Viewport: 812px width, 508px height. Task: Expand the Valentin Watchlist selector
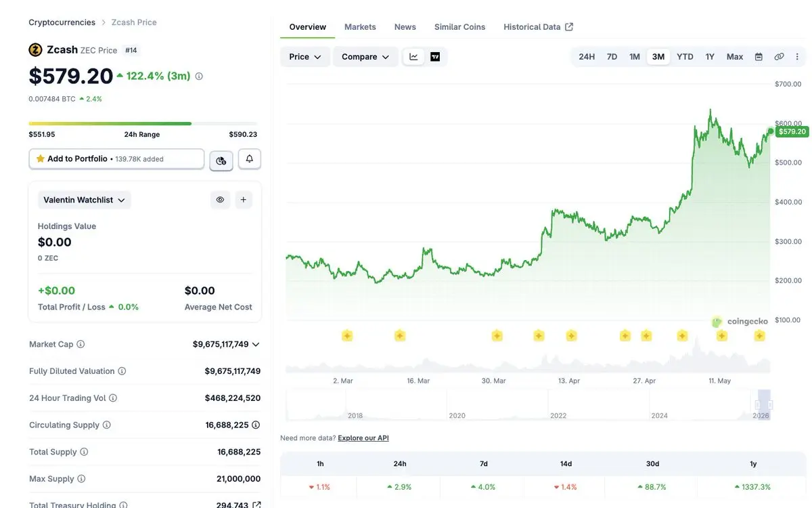tap(84, 200)
